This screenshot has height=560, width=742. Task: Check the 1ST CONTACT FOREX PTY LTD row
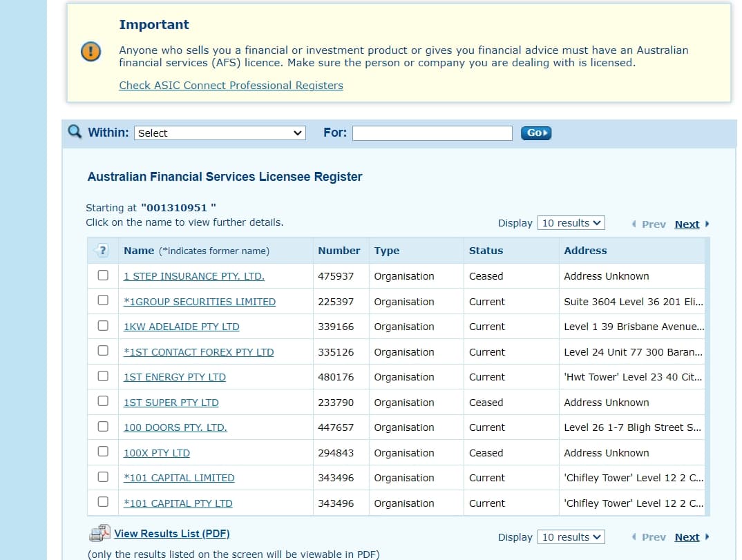(x=103, y=351)
